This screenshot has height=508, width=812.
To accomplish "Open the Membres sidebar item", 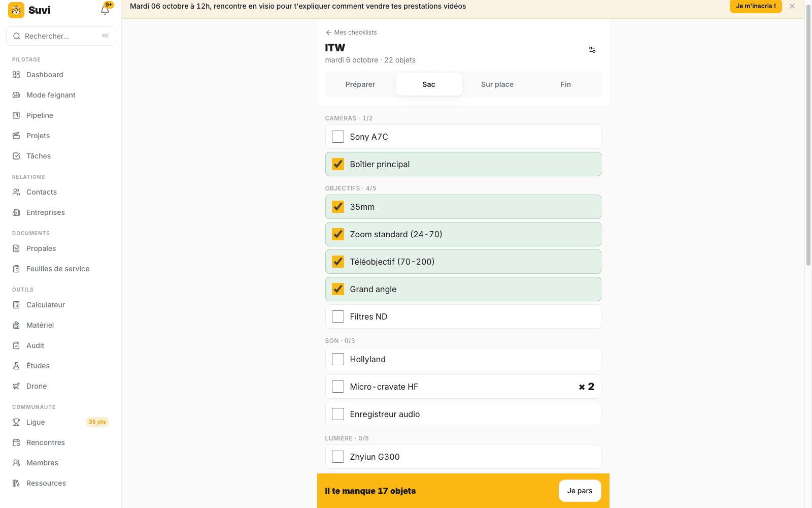I will tap(61, 463).
